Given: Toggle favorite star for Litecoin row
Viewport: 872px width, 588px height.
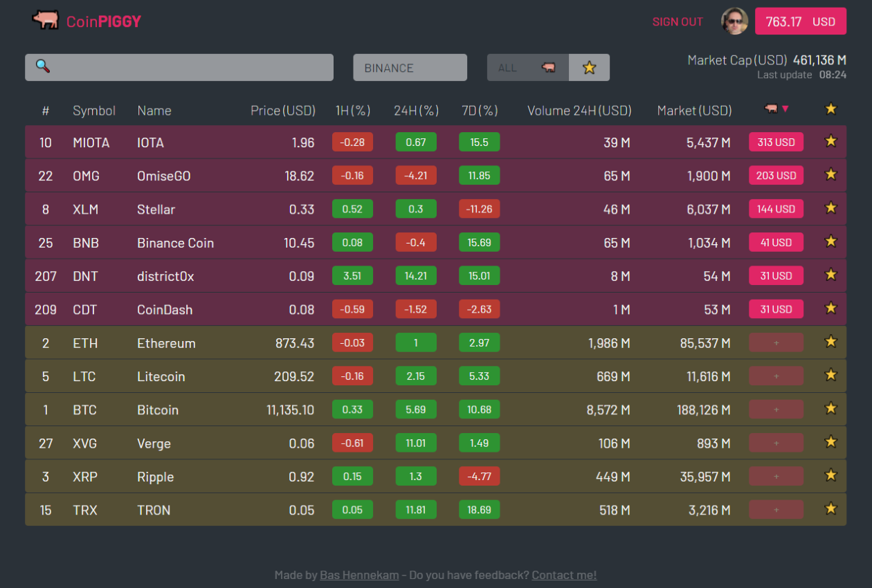Looking at the screenshot, I should click(831, 375).
